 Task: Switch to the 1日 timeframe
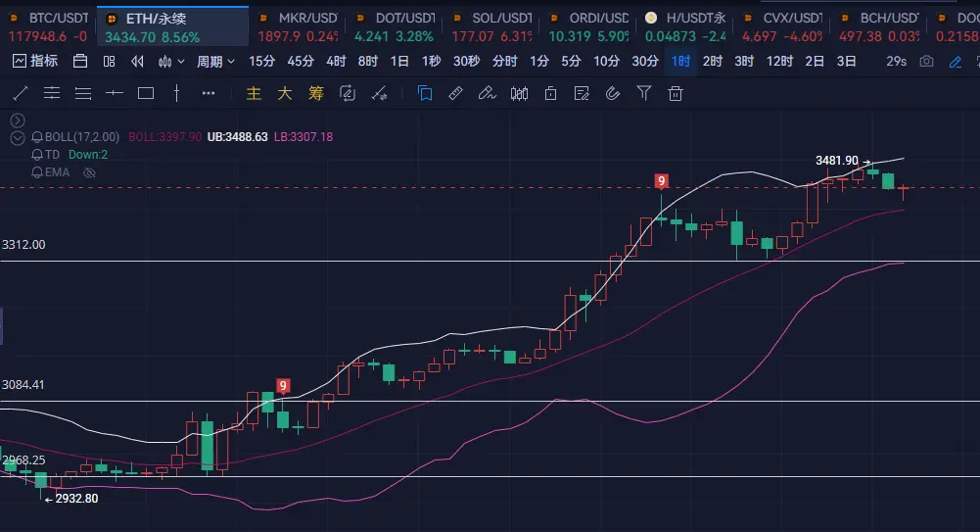(399, 62)
